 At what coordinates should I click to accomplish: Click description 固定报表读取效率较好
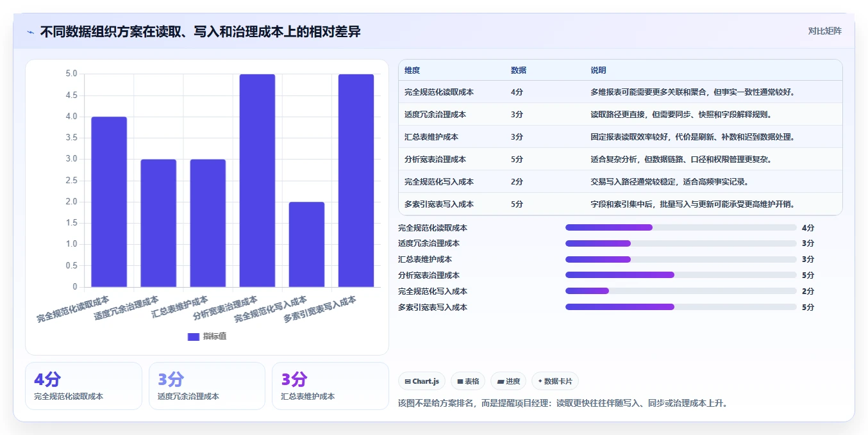[x=693, y=137]
